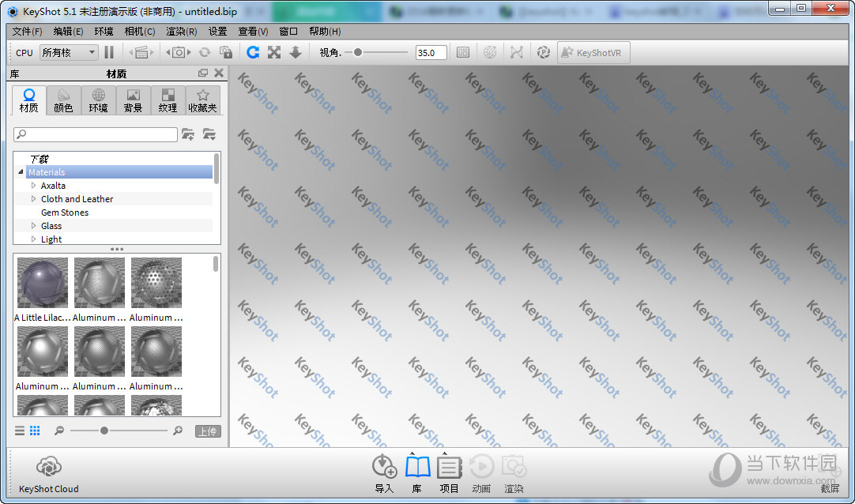Image resolution: width=855 pixels, height=504 pixels.
Task: Open the 设置 menu
Action: [217, 31]
